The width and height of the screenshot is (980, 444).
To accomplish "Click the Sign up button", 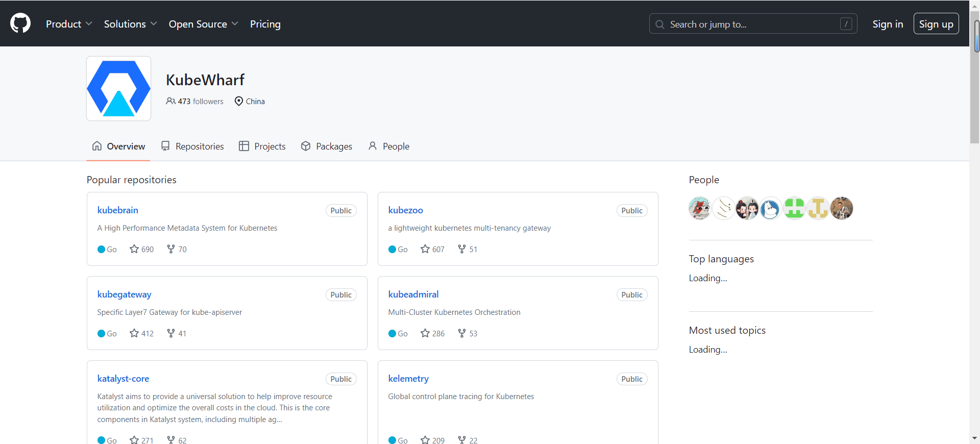I will pyautogui.click(x=936, y=24).
